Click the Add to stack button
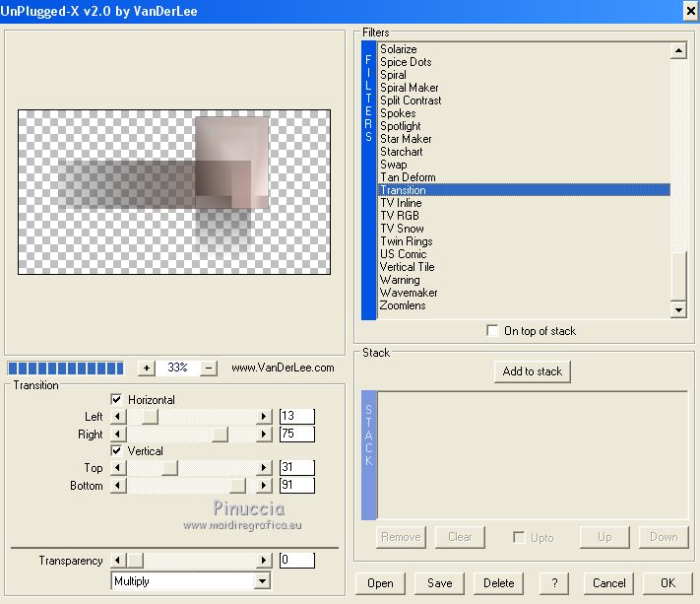This screenshot has height=604, width=700. [533, 371]
